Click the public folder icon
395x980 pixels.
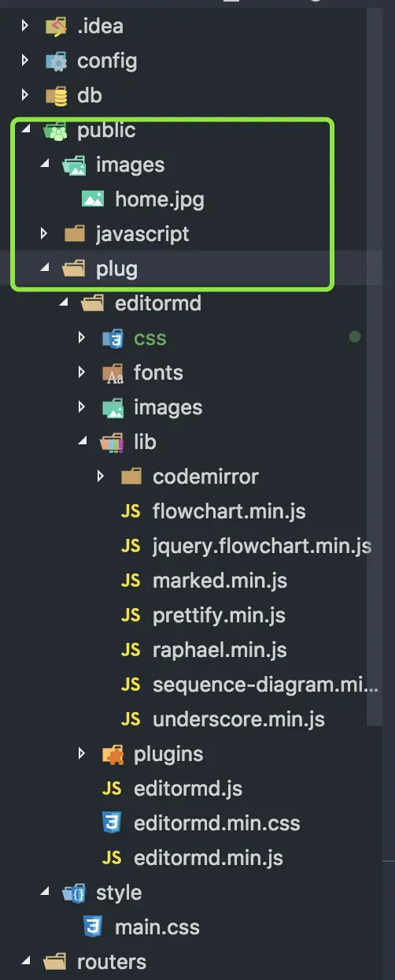click(56, 131)
